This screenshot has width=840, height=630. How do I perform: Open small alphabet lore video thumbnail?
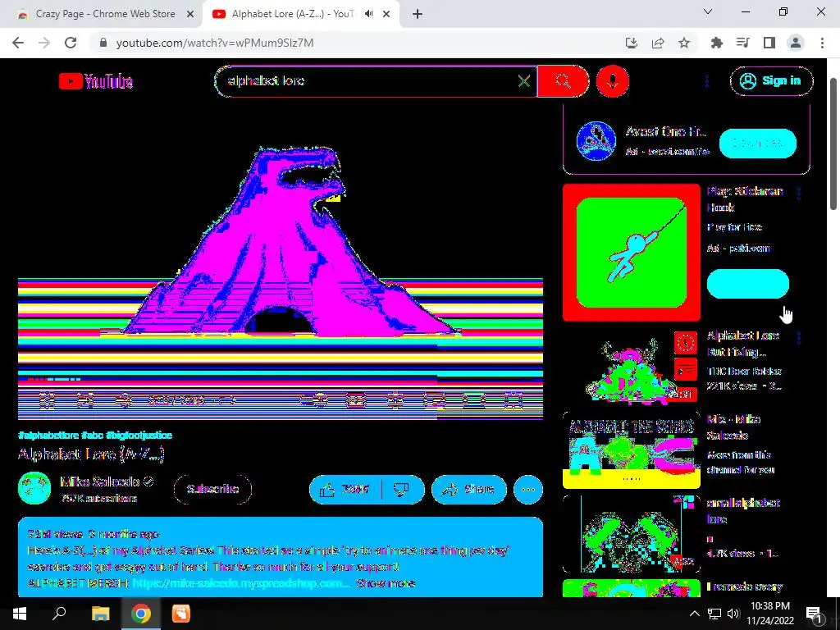[632, 533]
